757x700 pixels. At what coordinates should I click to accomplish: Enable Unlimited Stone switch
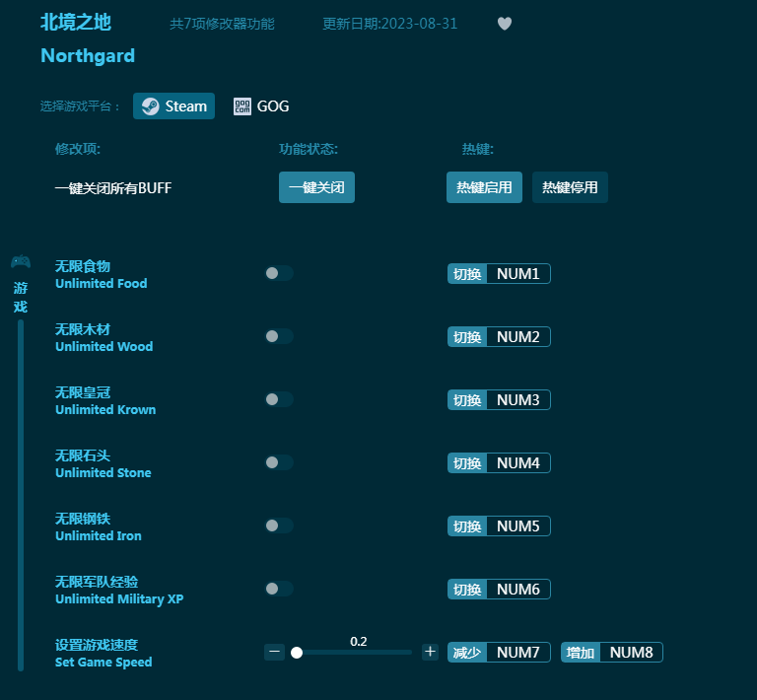(x=279, y=462)
